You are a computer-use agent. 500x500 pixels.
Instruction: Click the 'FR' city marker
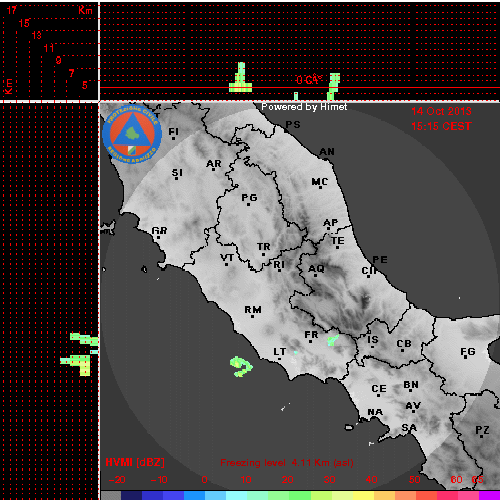pos(311,336)
